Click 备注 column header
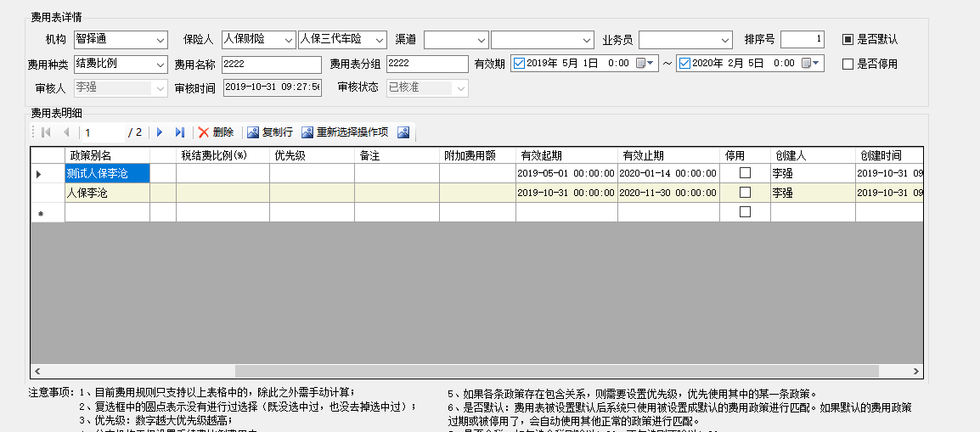The image size is (980, 432). (397, 155)
